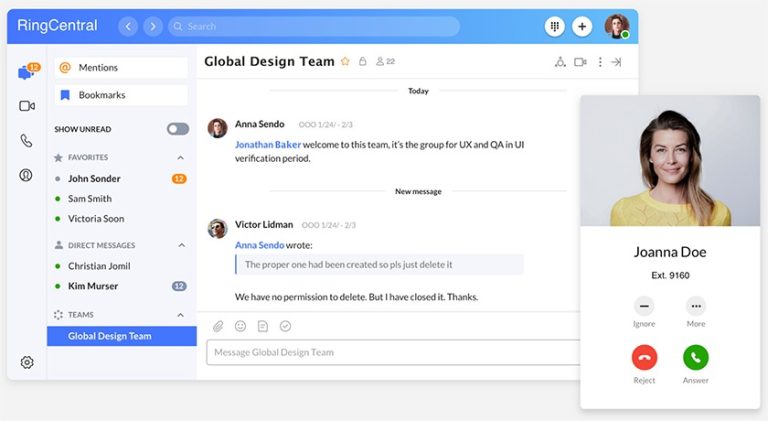Screen dimensions: 768x421
Task: Collapse the Teams section
Action: click(181, 315)
